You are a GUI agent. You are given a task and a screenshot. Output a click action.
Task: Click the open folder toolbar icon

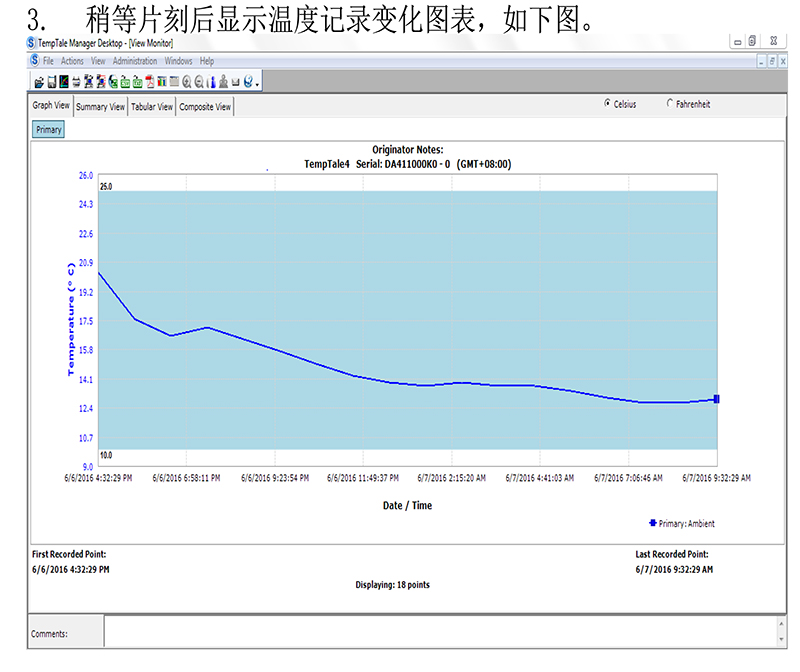pos(39,82)
